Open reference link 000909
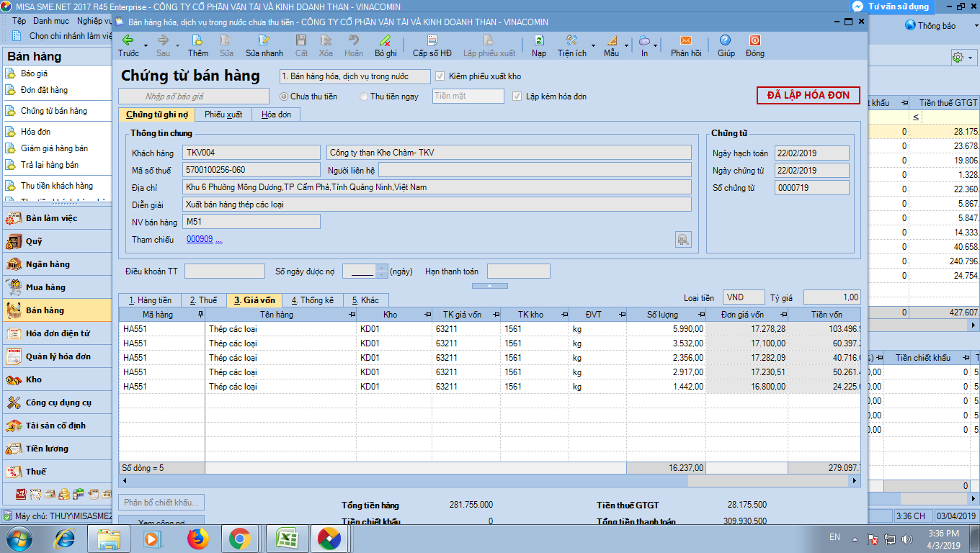This screenshot has height=553, width=980. tap(200, 239)
